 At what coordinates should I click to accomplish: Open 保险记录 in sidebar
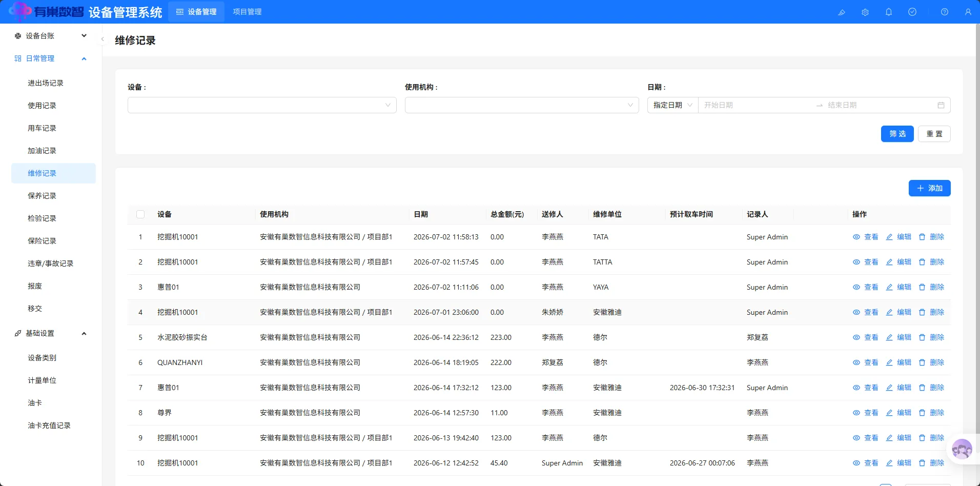53,241
